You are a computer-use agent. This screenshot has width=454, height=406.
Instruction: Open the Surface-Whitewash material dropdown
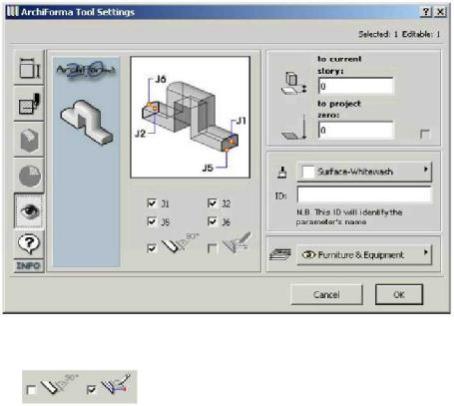pos(364,172)
